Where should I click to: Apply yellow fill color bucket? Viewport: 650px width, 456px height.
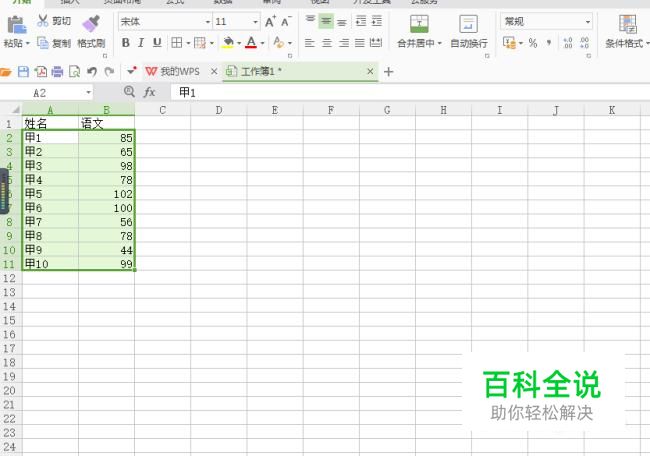228,43
